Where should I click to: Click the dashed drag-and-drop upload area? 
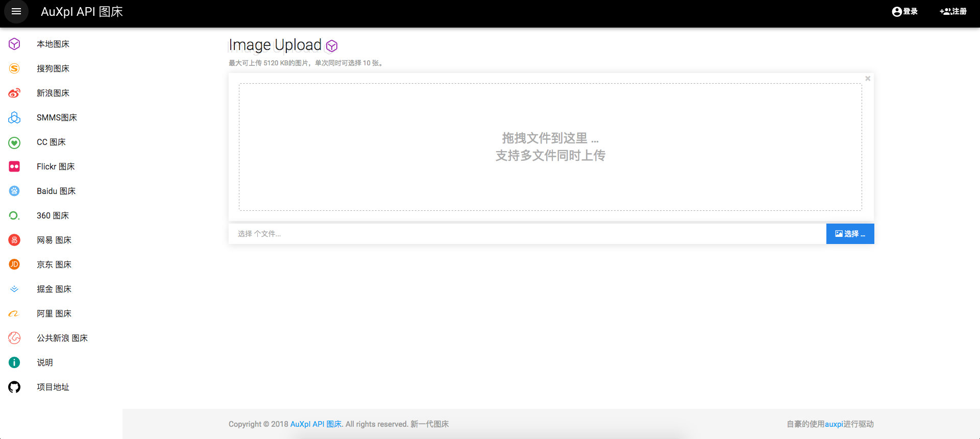coord(550,147)
